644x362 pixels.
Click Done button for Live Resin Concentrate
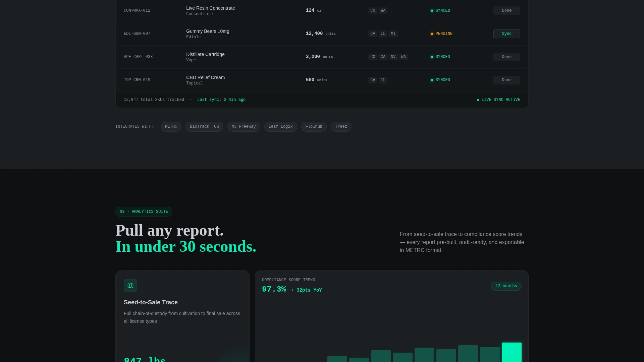[506, 11]
